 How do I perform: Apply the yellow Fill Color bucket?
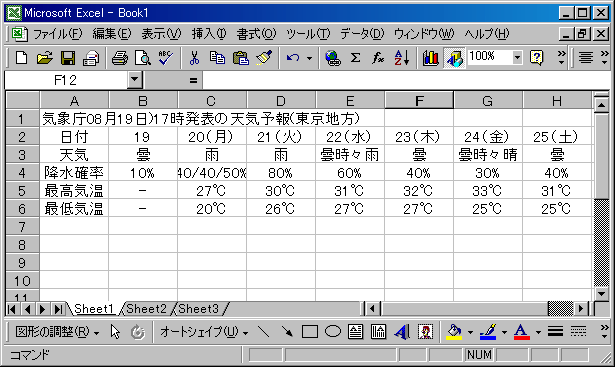(x=454, y=332)
